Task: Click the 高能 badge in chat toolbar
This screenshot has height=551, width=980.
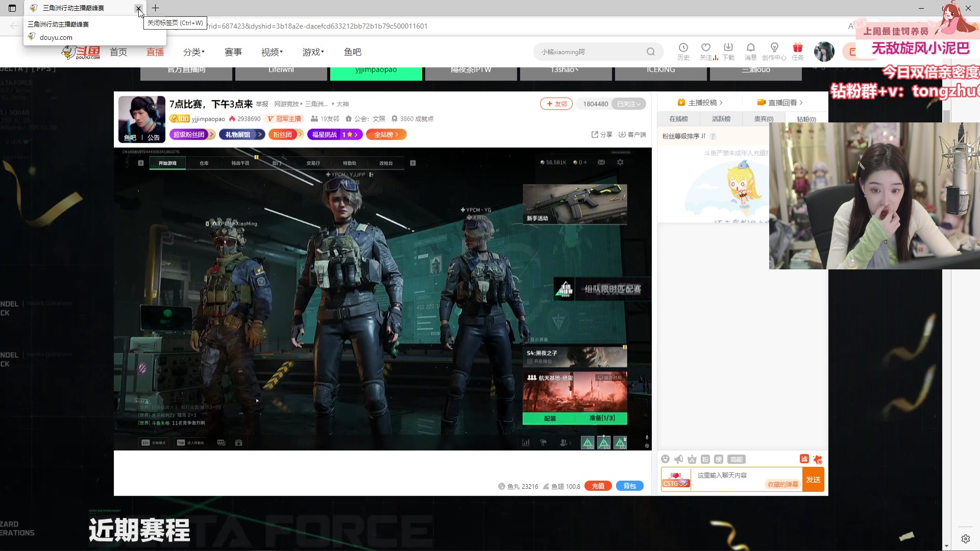Action: (x=737, y=459)
